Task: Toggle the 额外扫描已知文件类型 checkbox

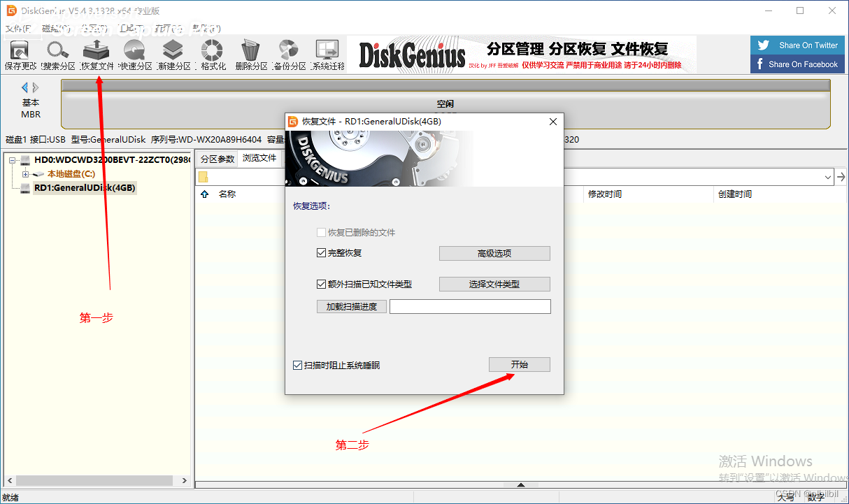Action: (x=322, y=285)
